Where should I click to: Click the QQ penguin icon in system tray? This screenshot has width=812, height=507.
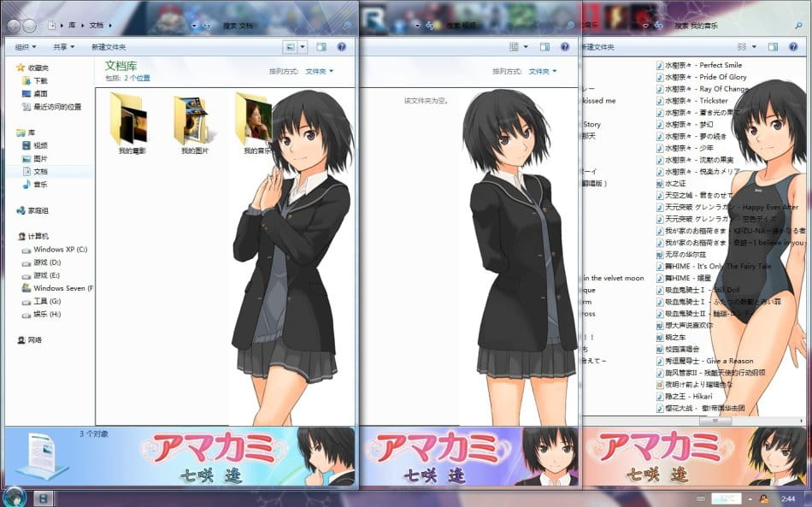point(764,498)
